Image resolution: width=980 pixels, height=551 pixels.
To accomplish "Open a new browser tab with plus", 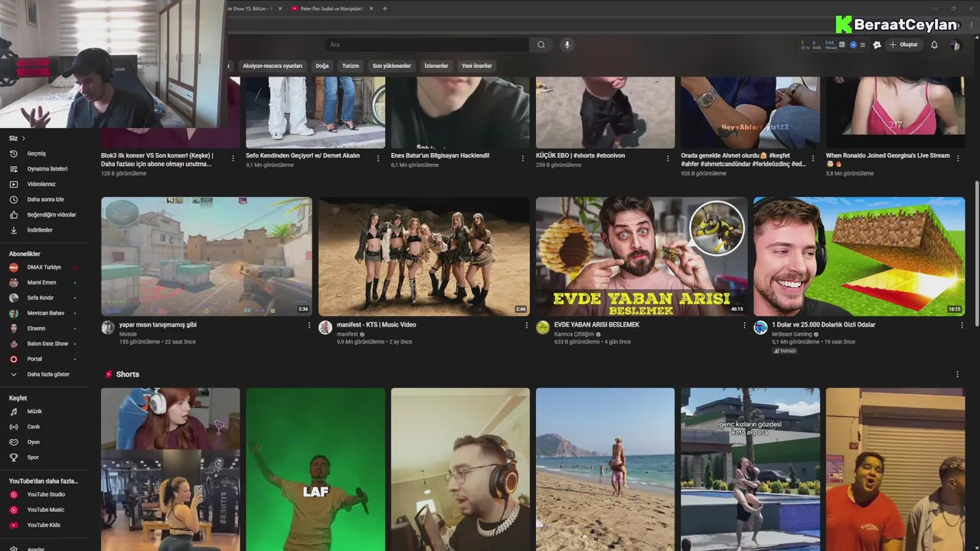I will (x=384, y=8).
